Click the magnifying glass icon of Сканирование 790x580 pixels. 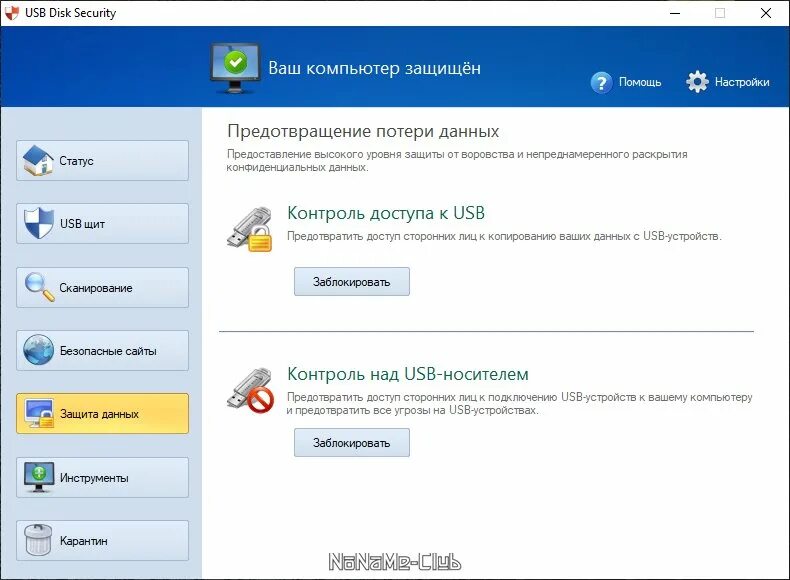coord(39,287)
